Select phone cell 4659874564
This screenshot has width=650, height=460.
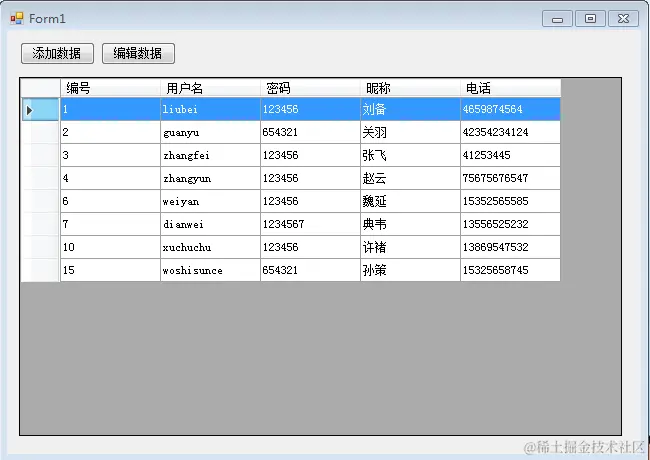click(x=510, y=109)
